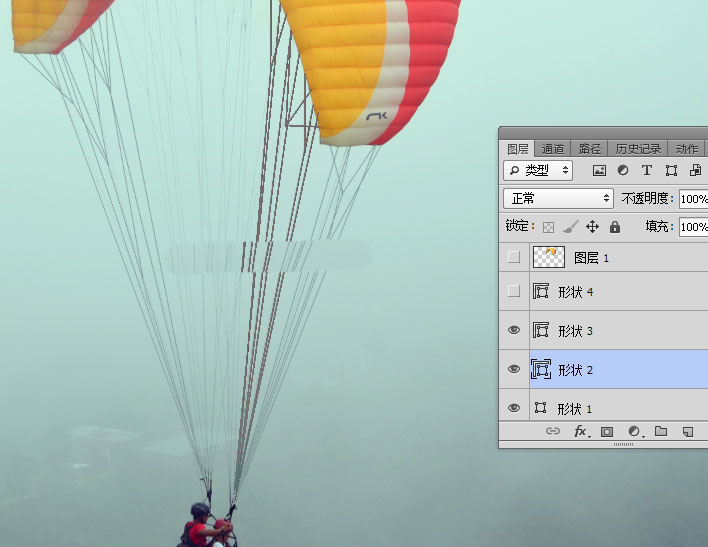Select the 图层 1 thumbnail
This screenshot has height=547, width=708.
tap(549, 257)
